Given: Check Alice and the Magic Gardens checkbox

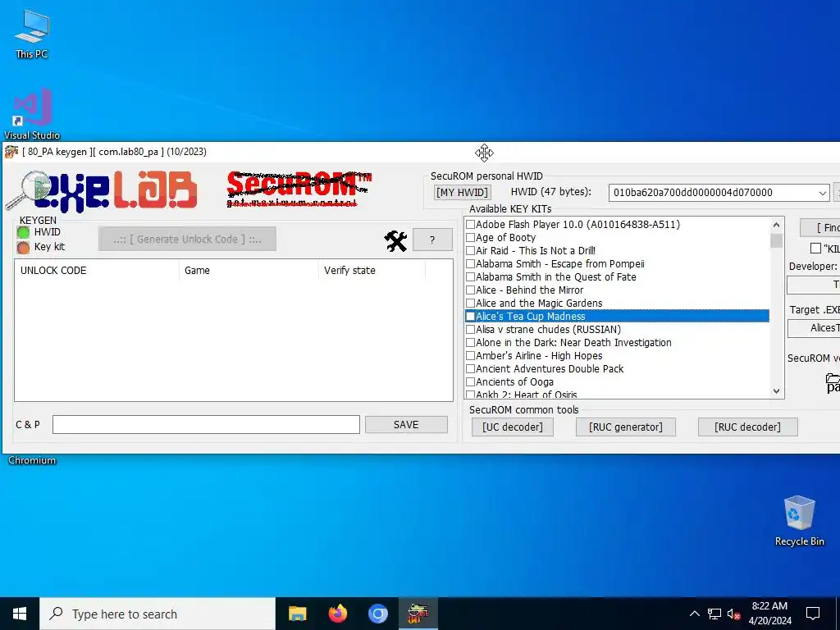Looking at the screenshot, I should point(470,304).
